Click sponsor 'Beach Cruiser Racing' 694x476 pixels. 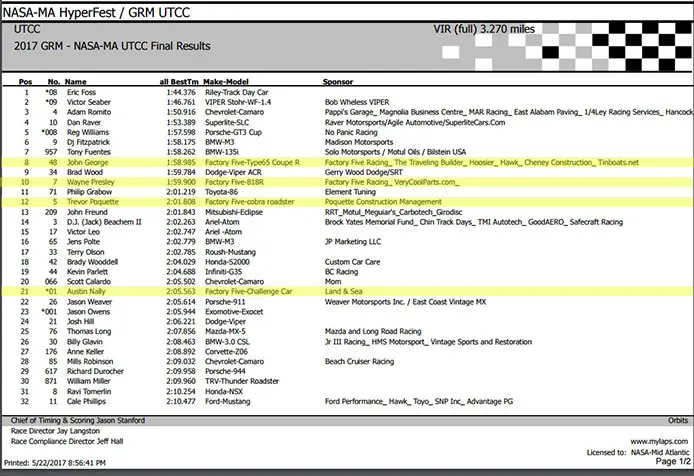[x=359, y=361]
